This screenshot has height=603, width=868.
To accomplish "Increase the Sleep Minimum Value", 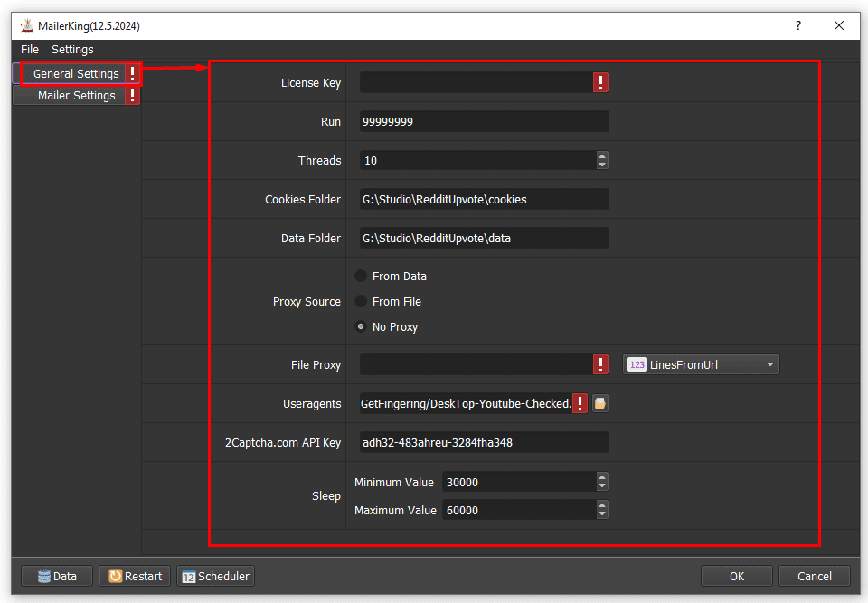I will [602, 477].
